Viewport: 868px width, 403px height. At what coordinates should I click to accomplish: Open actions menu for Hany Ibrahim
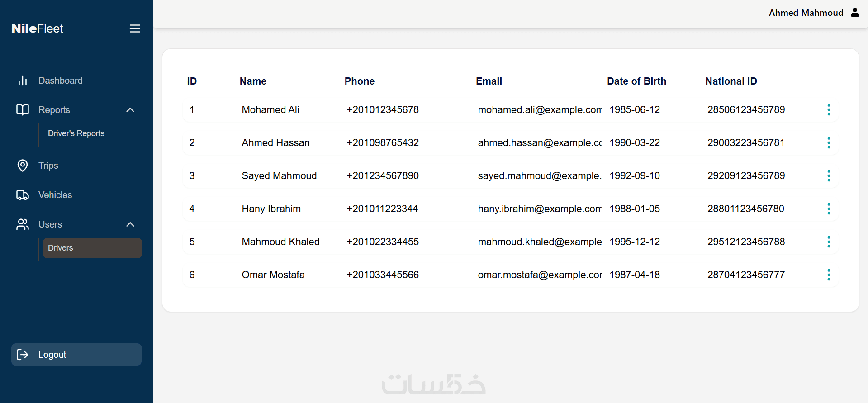coord(829,209)
